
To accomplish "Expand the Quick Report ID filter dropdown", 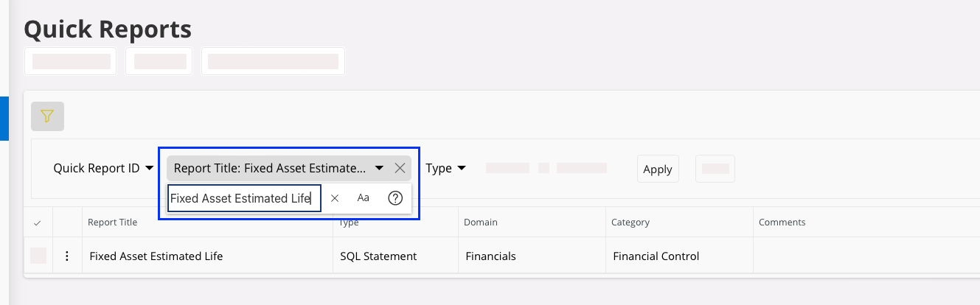I will 103,168.
